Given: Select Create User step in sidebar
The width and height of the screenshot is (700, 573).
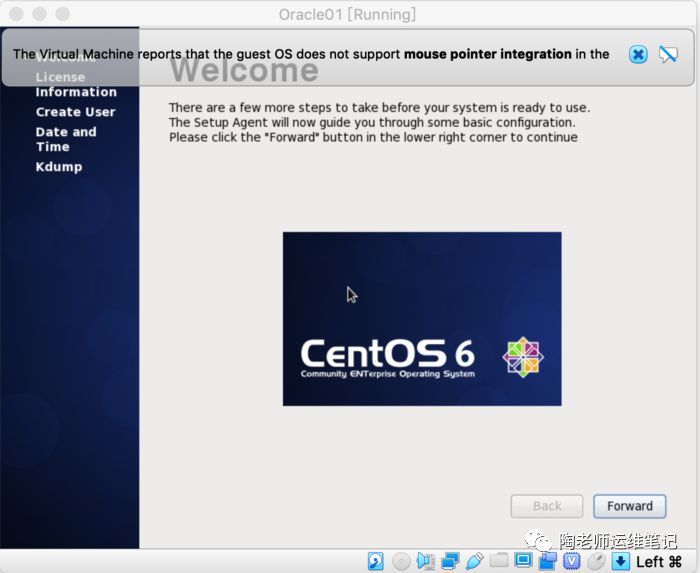Looking at the screenshot, I should tap(75, 112).
